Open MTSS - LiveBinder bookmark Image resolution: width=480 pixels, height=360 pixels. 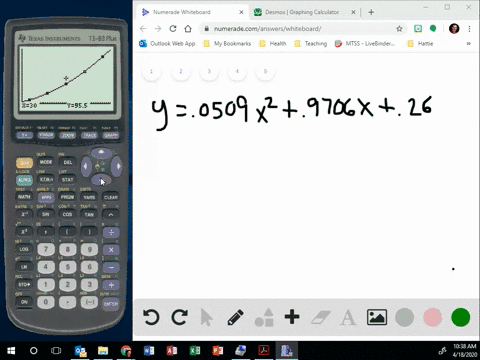[365, 43]
